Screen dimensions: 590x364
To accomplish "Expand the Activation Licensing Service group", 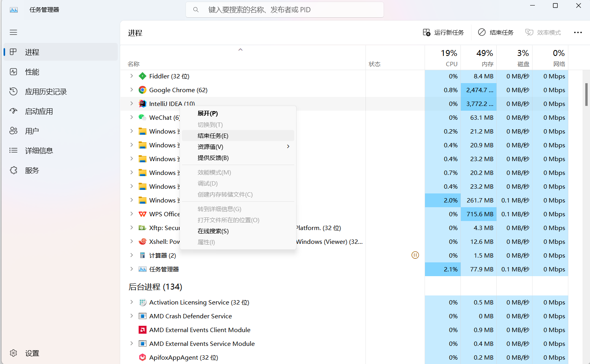I will 132,302.
